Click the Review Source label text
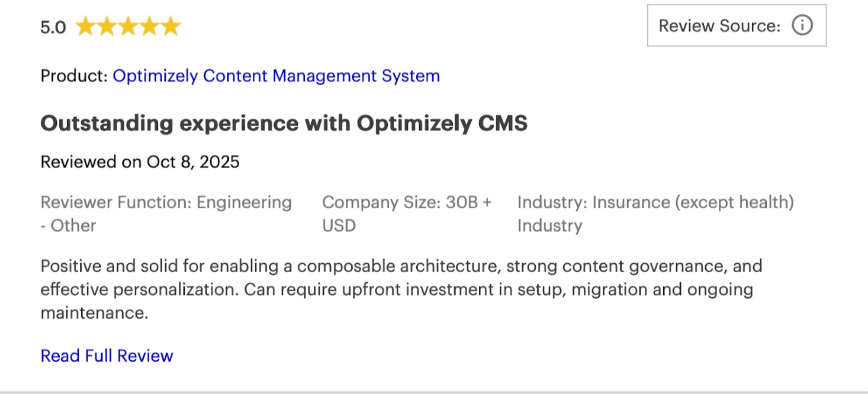868x394 pixels. [719, 26]
